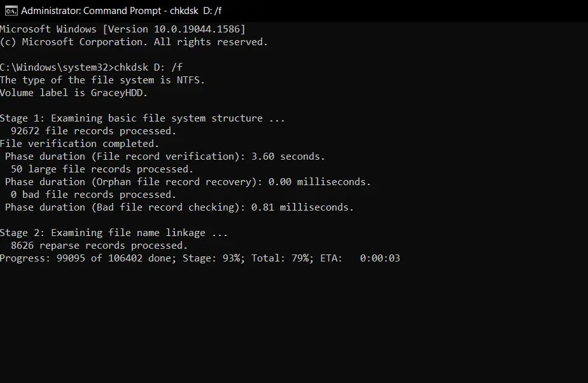Click 'File verification completed' line
This screenshot has height=383, width=588.
point(80,144)
